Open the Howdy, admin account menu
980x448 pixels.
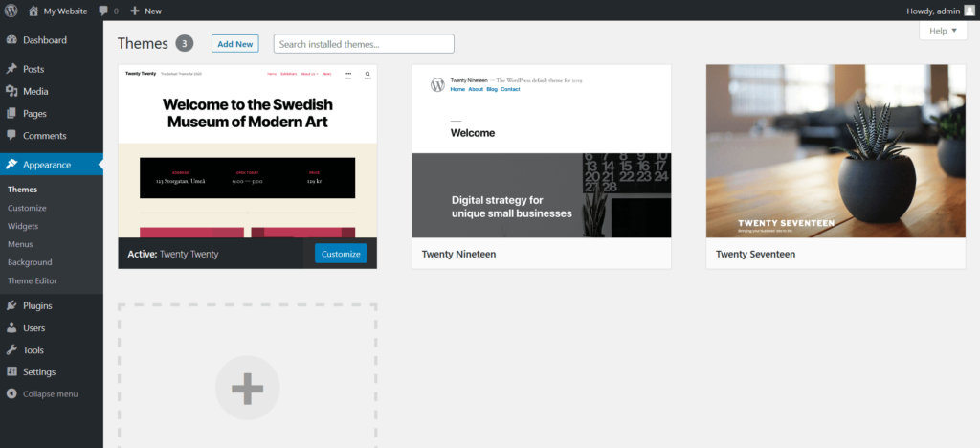940,11
